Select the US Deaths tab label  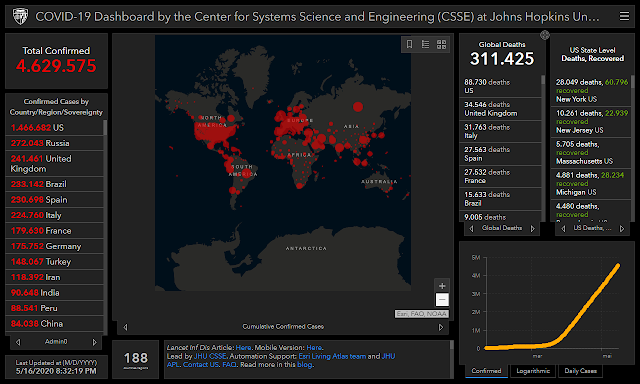[592, 228]
